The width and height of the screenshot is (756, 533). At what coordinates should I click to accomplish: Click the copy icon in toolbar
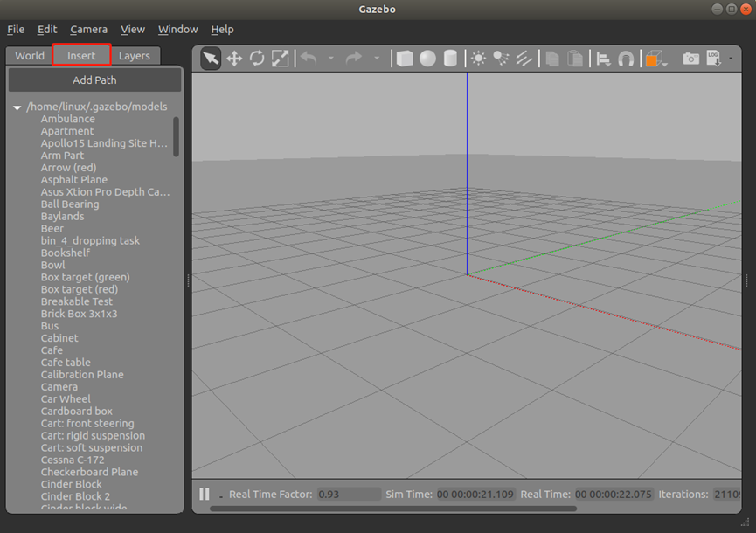coord(552,59)
